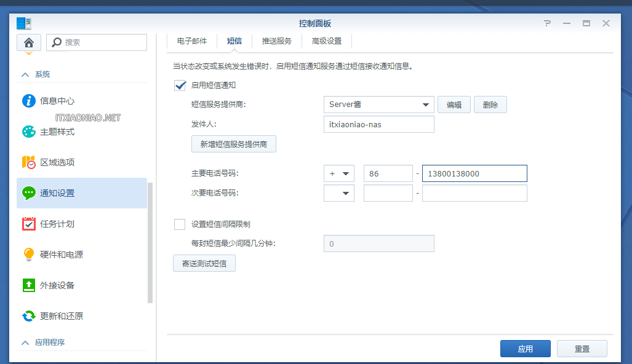Screen dimensions: 632x364
Task: Open secondary phone prefix dropdown
Action: coord(339,194)
